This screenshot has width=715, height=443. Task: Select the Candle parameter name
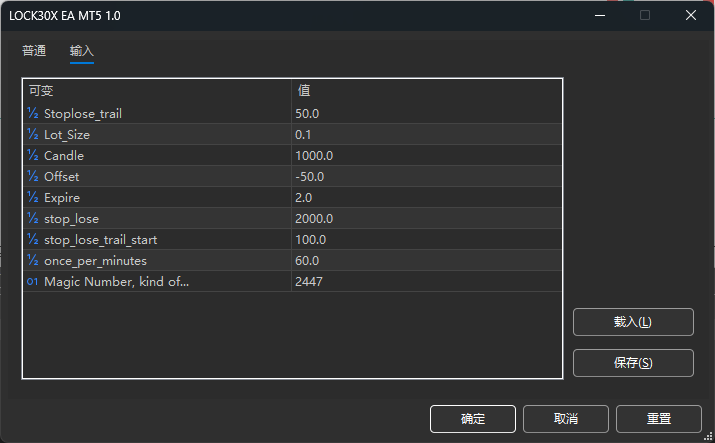point(64,155)
